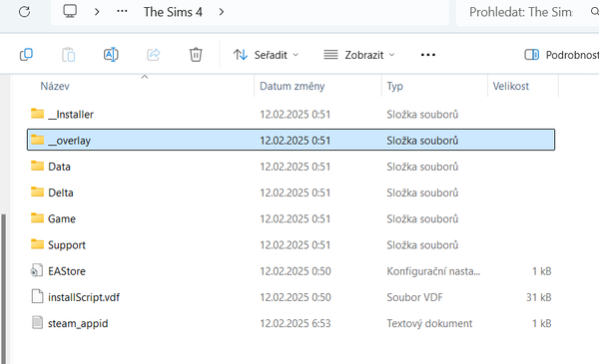599x364 pixels.
Task: Expand chevron after the monitor icon
Action: (97, 12)
